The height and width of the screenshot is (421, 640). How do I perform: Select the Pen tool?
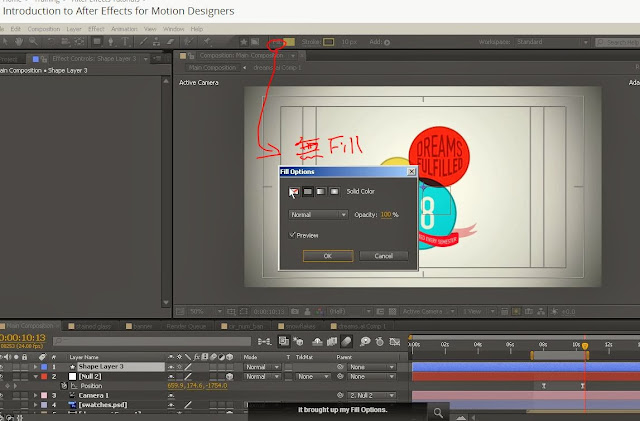tap(111, 41)
